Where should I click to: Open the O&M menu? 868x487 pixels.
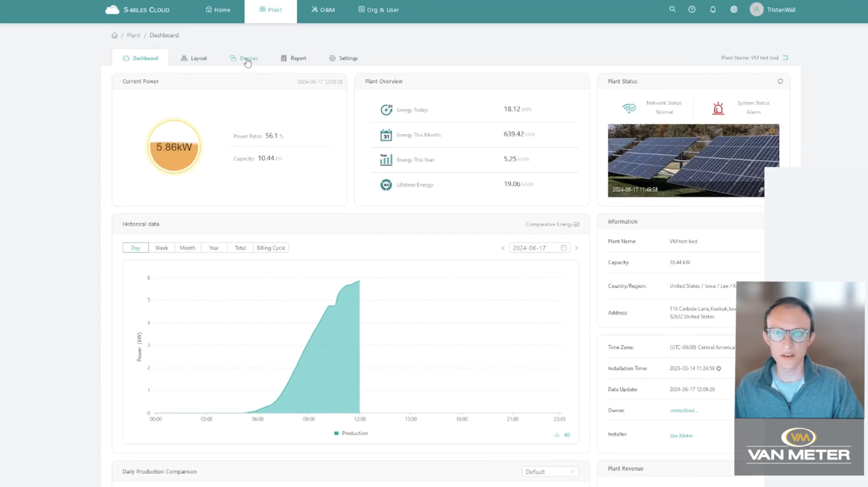click(x=322, y=9)
